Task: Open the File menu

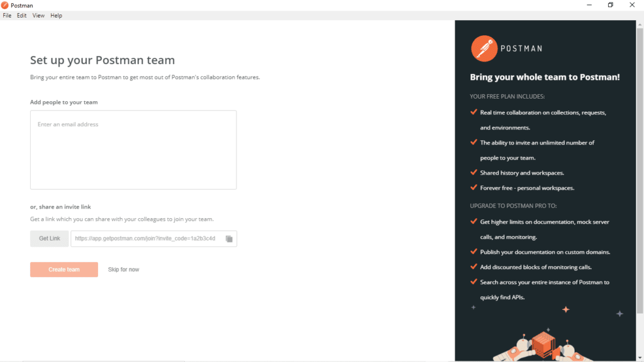Action: (x=7, y=15)
